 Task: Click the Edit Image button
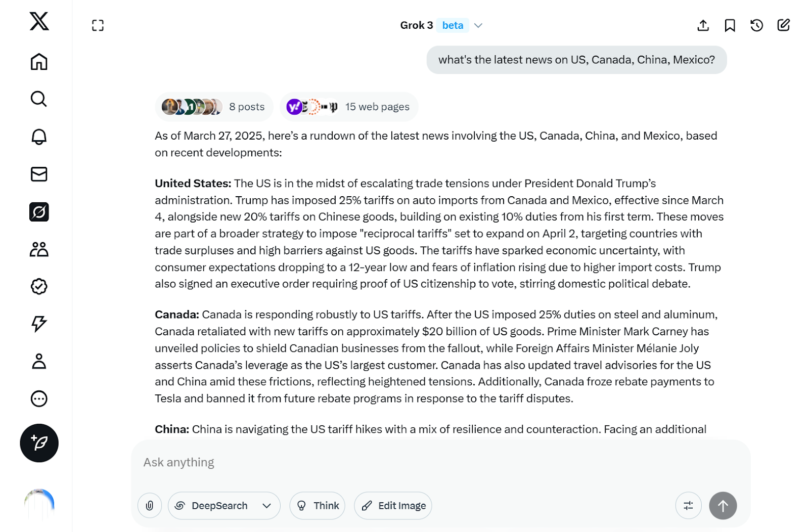[x=393, y=505]
